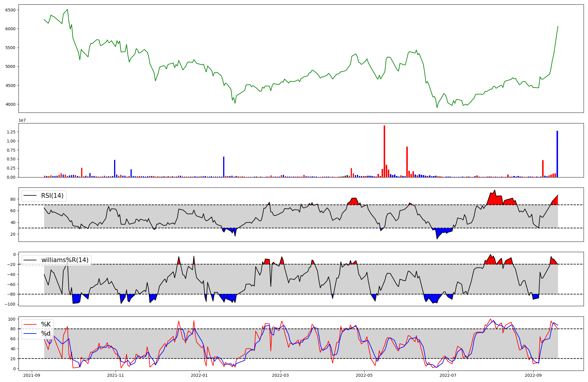Click the 1.25 volume axis tick label
The image size is (588, 382).
11,132
